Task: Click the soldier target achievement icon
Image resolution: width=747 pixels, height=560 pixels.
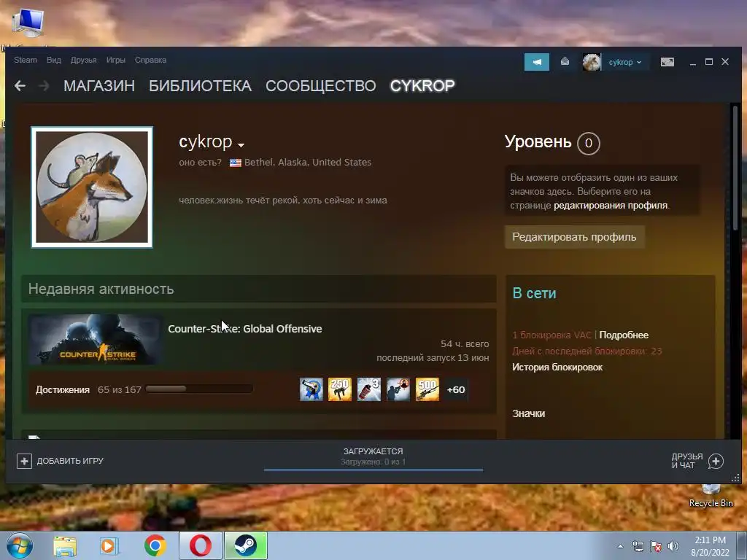Action: coord(398,389)
